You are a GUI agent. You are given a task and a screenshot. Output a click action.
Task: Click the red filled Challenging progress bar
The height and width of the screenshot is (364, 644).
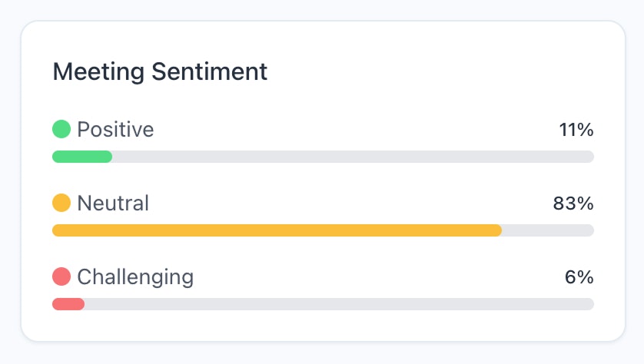[x=68, y=304]
